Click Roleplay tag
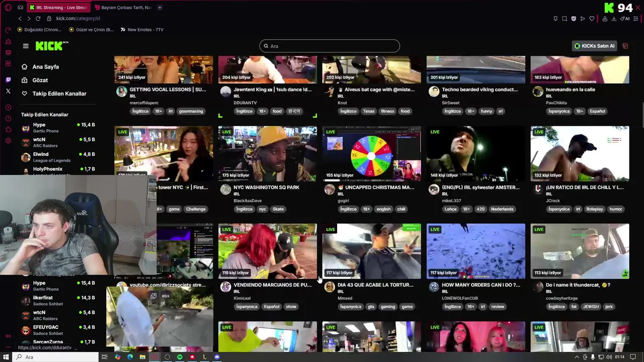The height and width of the screenshot is (362, 644). (594, 209)
